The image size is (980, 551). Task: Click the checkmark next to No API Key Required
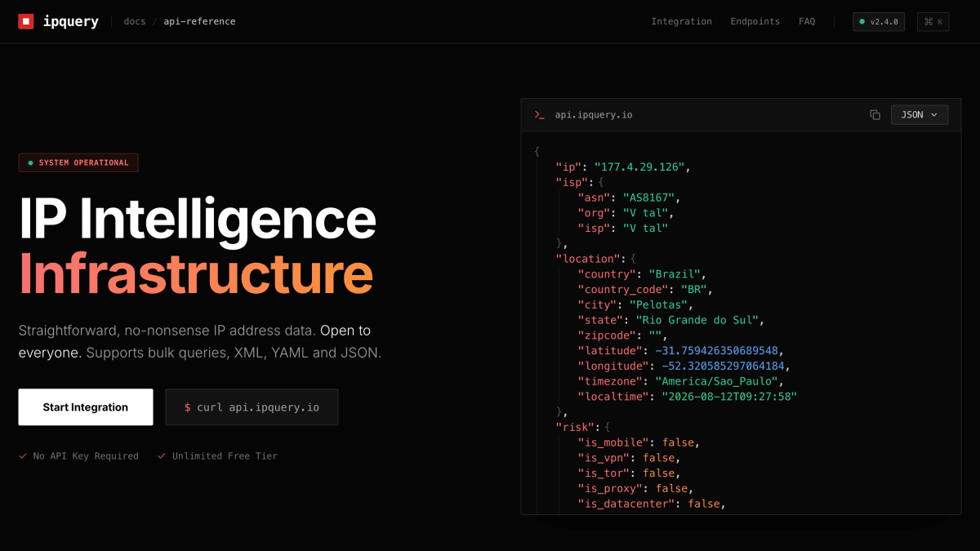pyautogui.click(x=23, y=456)
